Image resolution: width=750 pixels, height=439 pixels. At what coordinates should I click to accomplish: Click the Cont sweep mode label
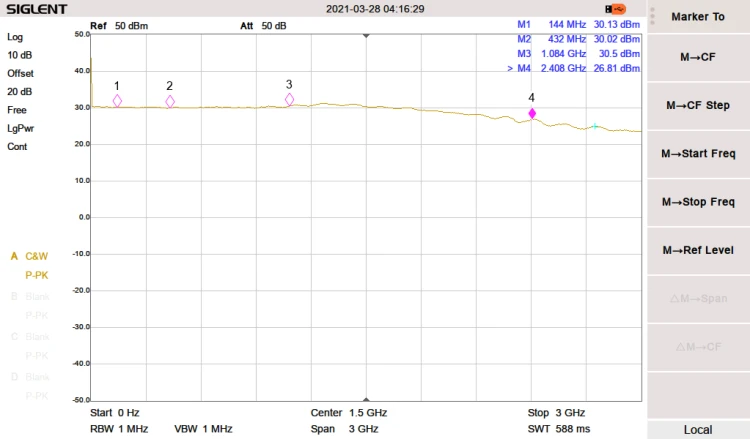coord(17,147)
